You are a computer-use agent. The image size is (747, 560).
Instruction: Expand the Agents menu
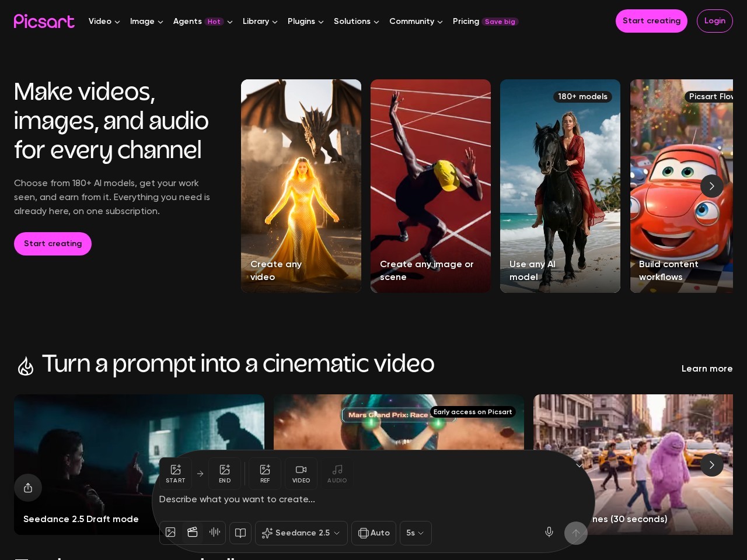coord(203,21)
